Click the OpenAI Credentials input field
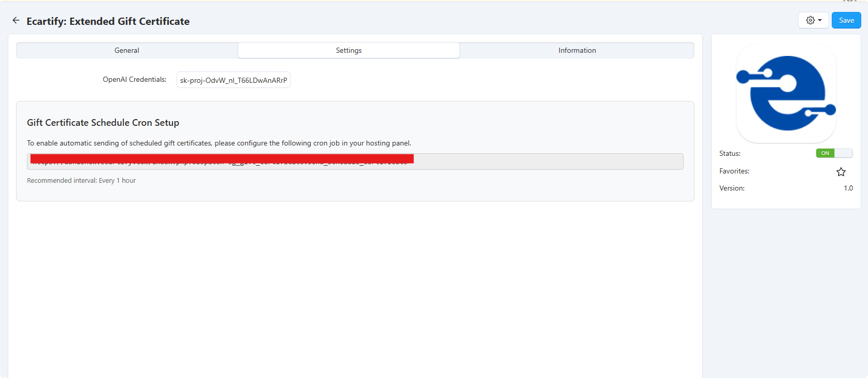The width and height of the screenshot is (868, 378). (x=233, y=80)
